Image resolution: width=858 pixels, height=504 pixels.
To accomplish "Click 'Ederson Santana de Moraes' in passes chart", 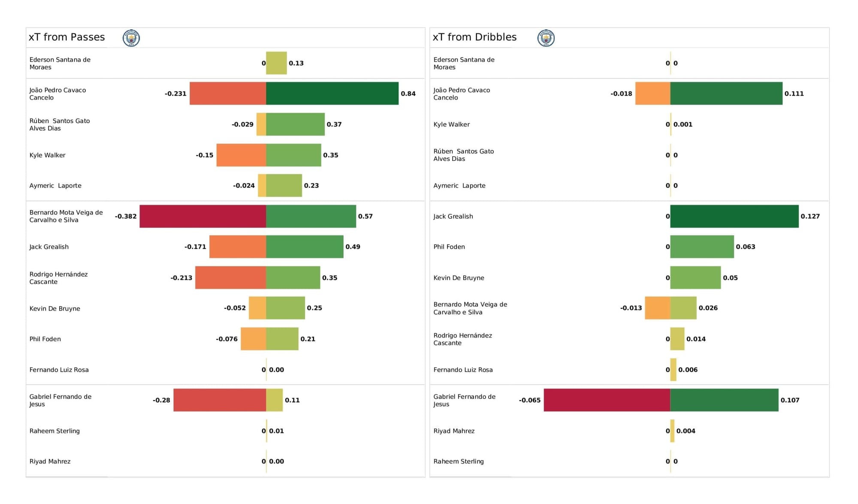I will point(60,63).
